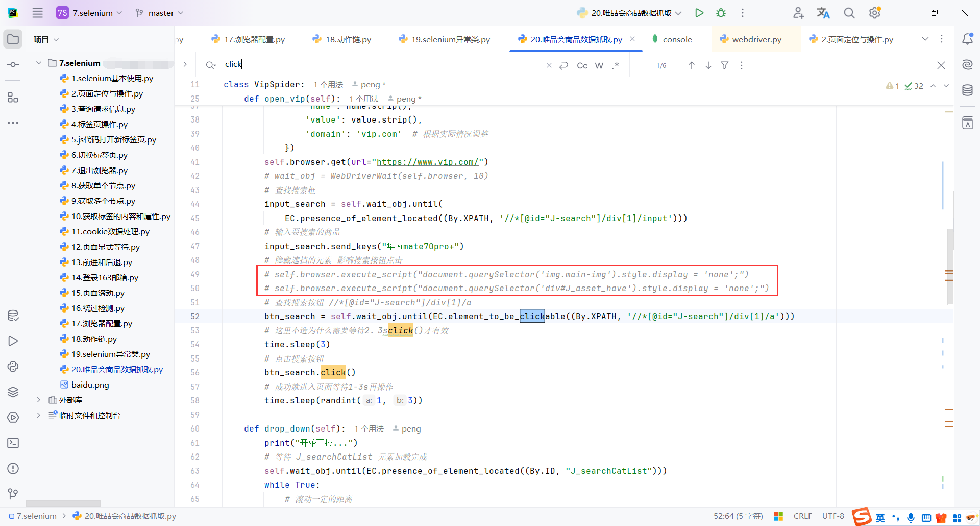Screen dimensions: 980x526
Task: Open the translate plugin icon
Action: [x=823, y=13]
